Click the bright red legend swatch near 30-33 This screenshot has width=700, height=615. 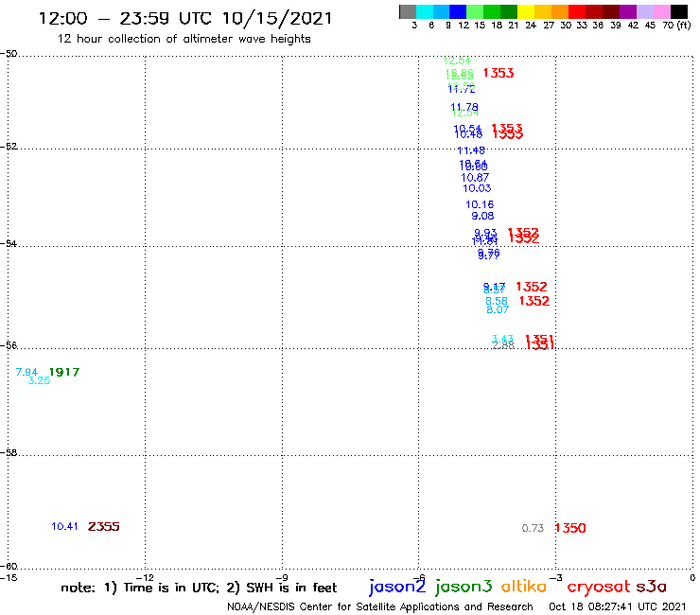point(577,11)
